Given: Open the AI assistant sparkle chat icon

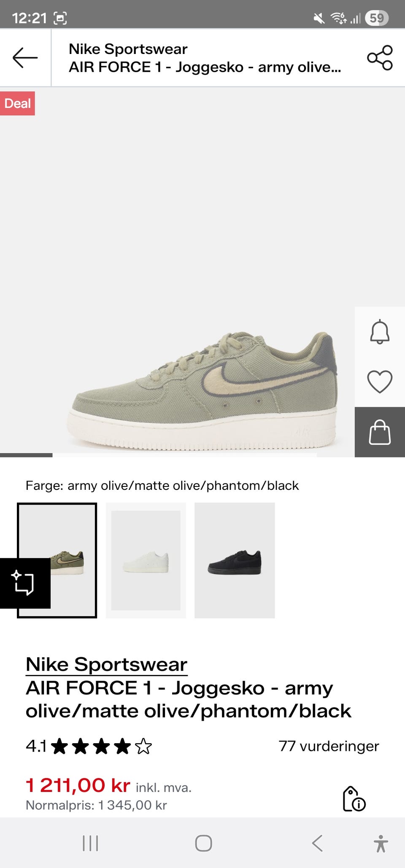Looking at the screenshot, I should (25, 583).
